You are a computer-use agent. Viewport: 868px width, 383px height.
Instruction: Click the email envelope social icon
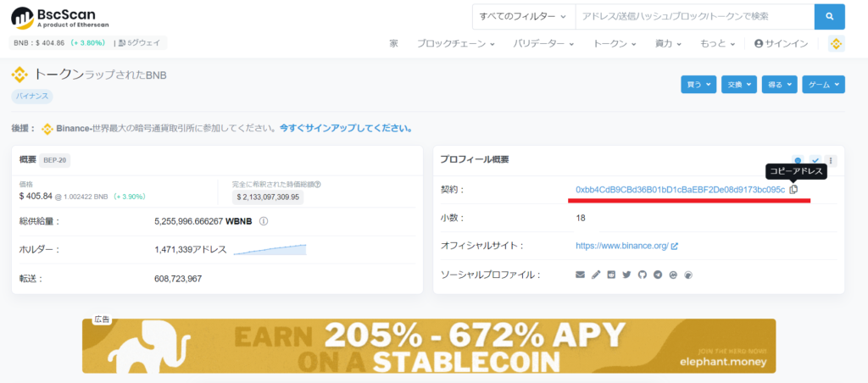point(580,275)
